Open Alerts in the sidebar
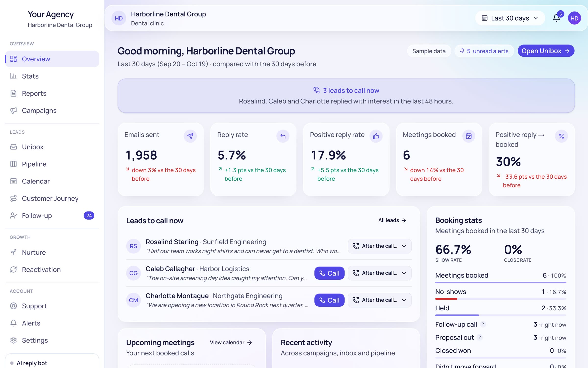This screenshot has height=368, width=588. tap(52, 323)
